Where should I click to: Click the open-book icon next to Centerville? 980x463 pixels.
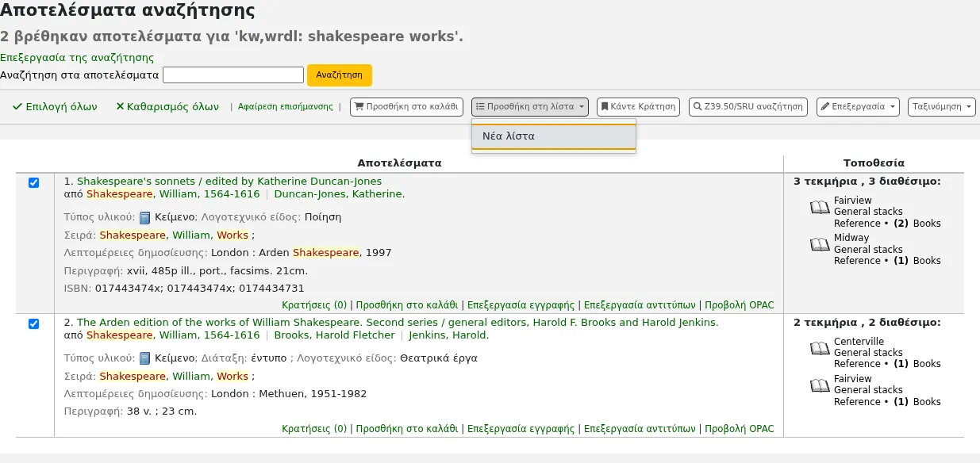click(x=820, y=349)
